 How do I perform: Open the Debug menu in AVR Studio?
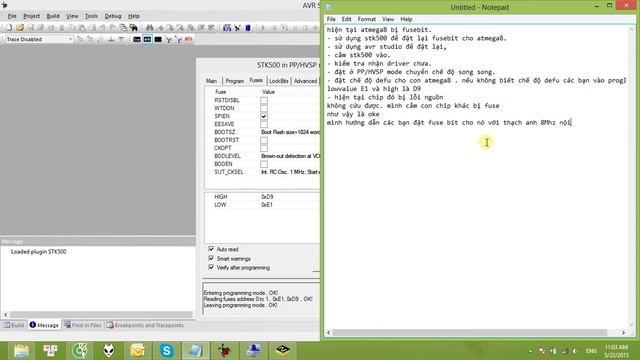pyautogui.click(x=113, y=16)
